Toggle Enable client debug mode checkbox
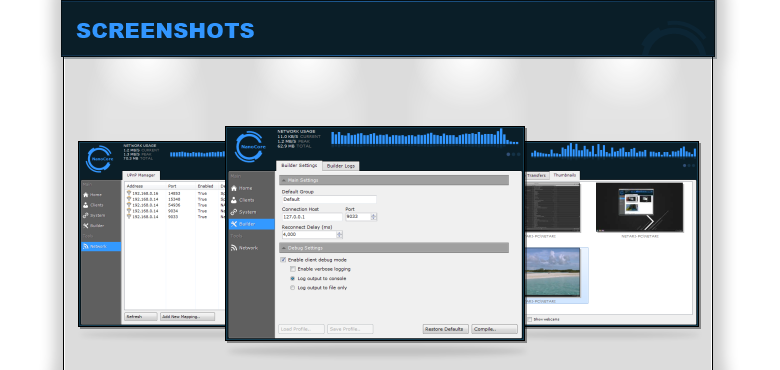The image size is (780, 370). [283, 260]
